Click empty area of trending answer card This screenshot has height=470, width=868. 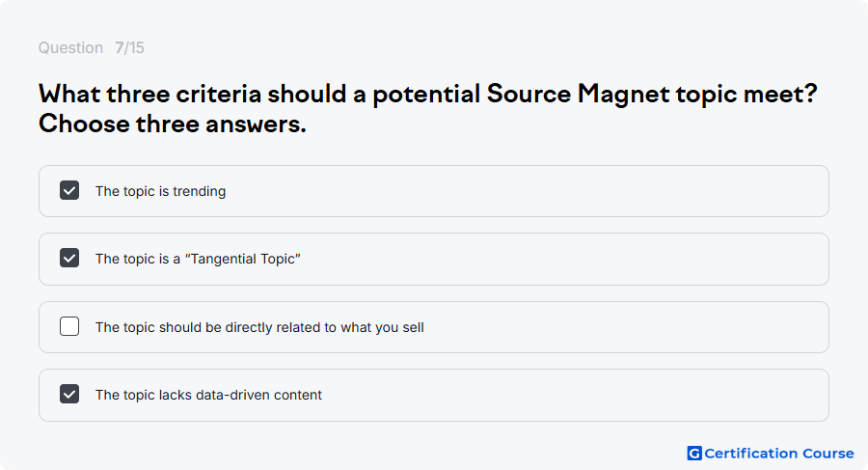click(x=526, y=191)
